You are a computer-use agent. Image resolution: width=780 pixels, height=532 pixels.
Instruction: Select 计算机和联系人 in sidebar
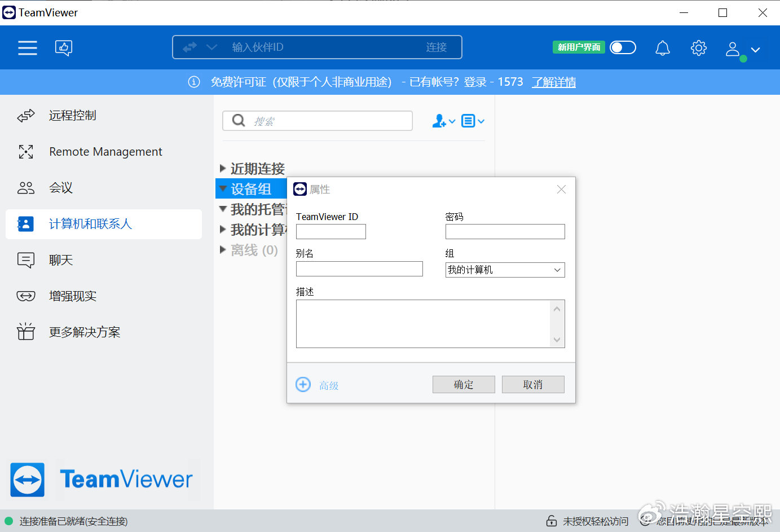tap(104, 224)
